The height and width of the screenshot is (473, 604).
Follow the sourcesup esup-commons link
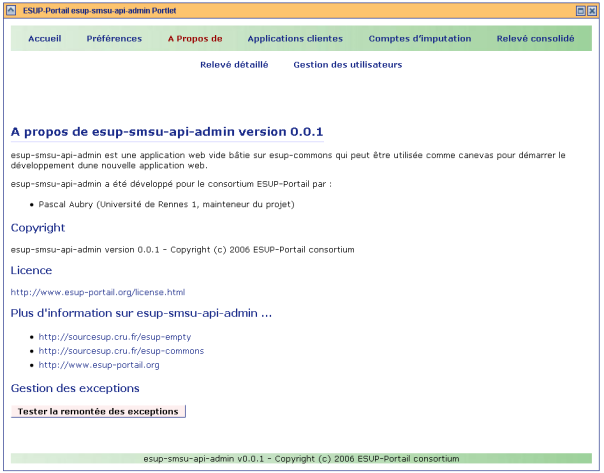tap(121, 351)
